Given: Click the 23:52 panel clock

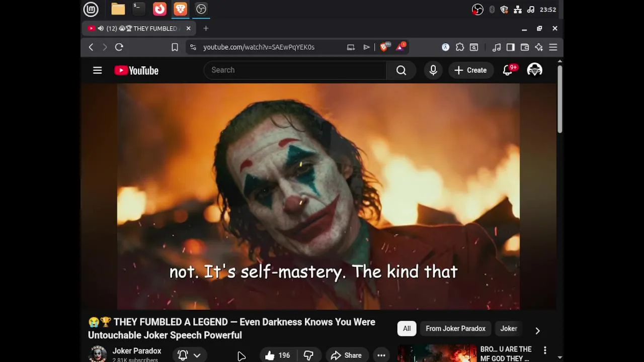Looking at the screenshot, I should pos(548,10).
